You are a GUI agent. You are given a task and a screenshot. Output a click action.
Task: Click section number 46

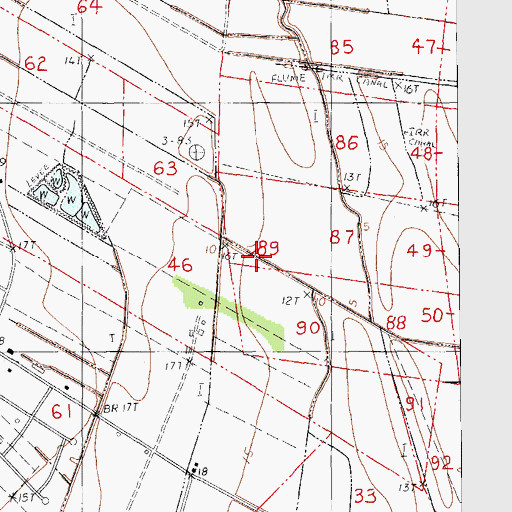(180, 265)
